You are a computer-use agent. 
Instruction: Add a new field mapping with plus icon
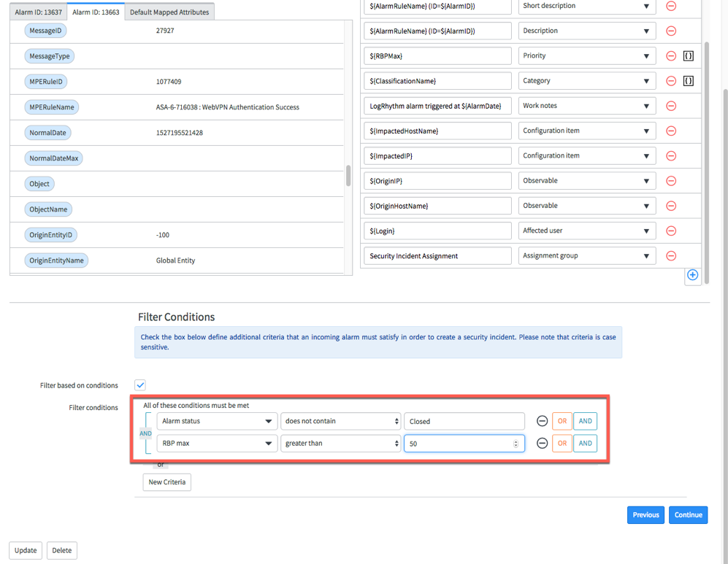pyautogui.click(x=692, y=275)
